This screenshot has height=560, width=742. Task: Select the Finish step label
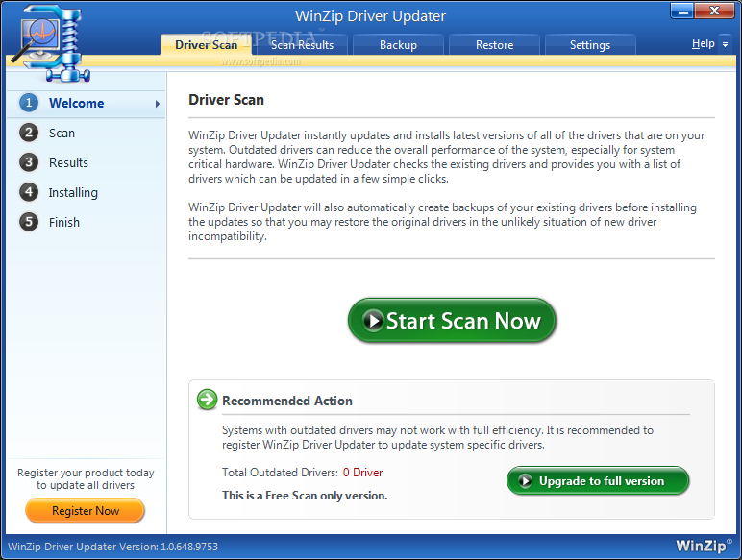pyautogui.click(x=64, y=222)
